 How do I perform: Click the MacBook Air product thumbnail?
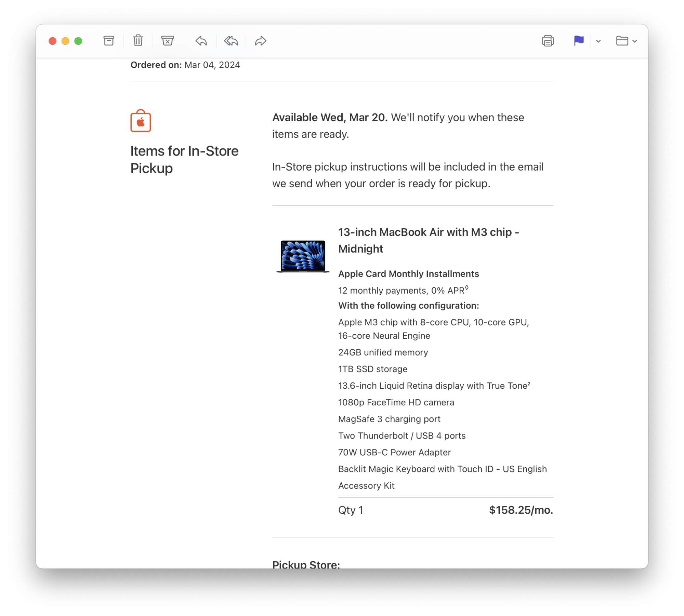coord(303,256)
